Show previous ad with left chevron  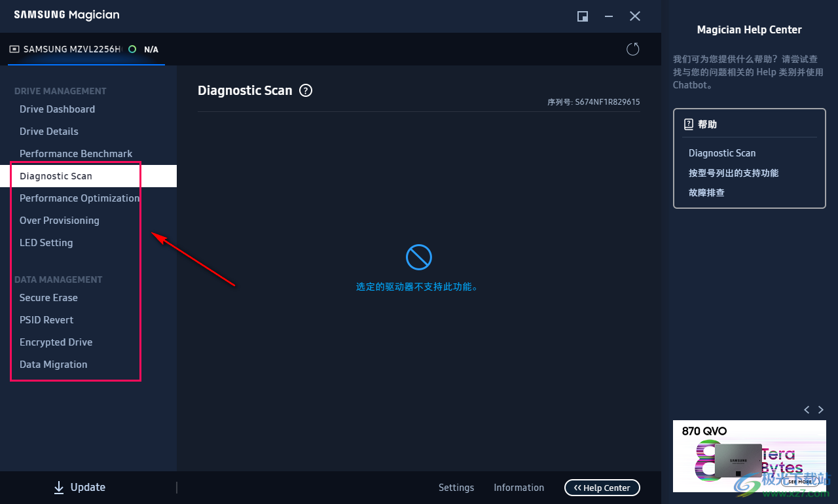[x=807, y=410]
